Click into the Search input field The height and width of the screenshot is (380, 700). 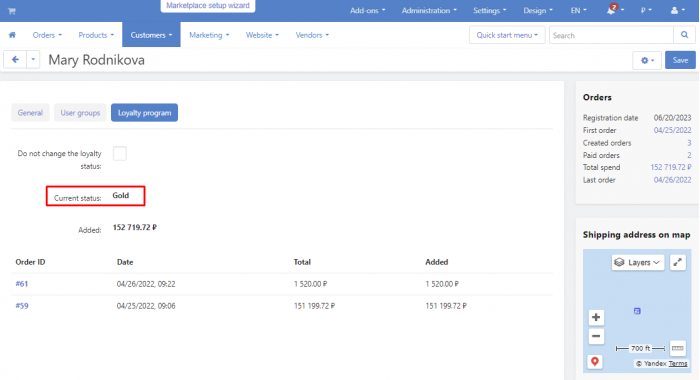[611, 35]
